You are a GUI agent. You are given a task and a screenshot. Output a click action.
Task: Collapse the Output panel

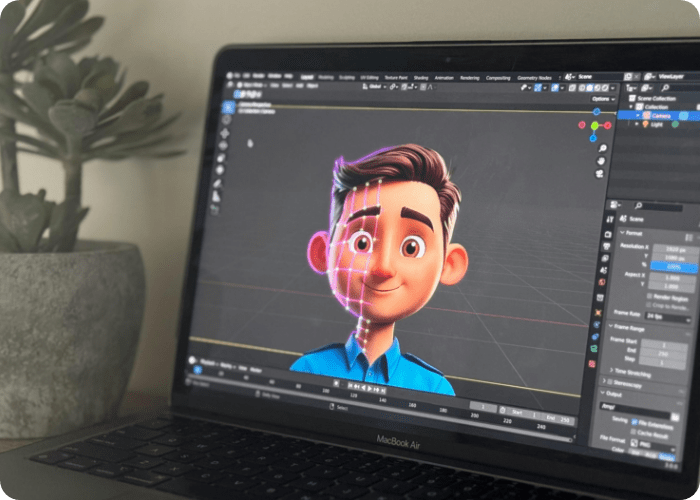[x=603, y=393]
